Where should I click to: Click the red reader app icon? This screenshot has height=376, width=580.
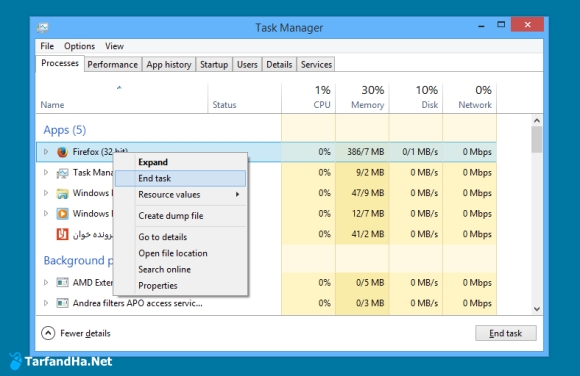(x=63, y=234)
